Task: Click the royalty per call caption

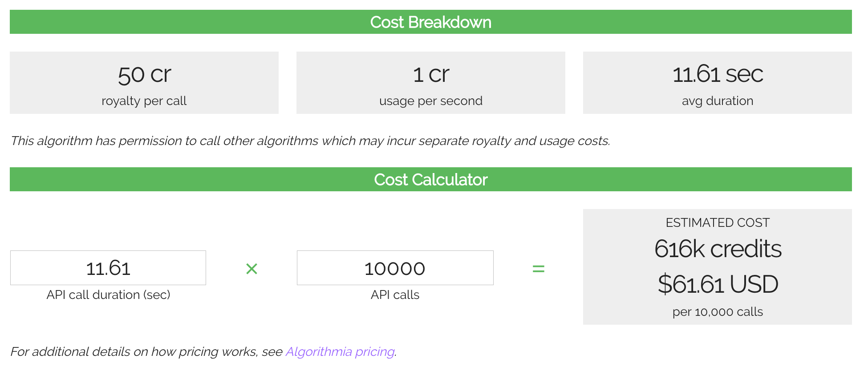Action: (x=144, y=101)
